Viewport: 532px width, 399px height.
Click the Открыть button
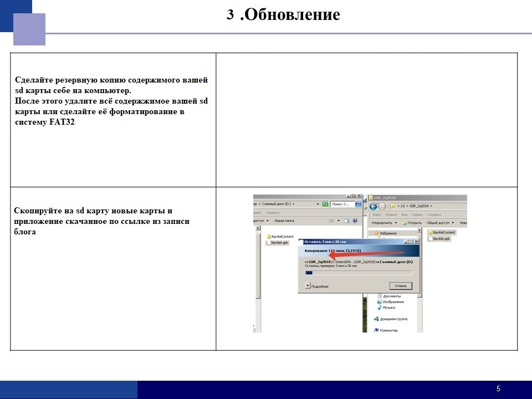click(412, 223)
